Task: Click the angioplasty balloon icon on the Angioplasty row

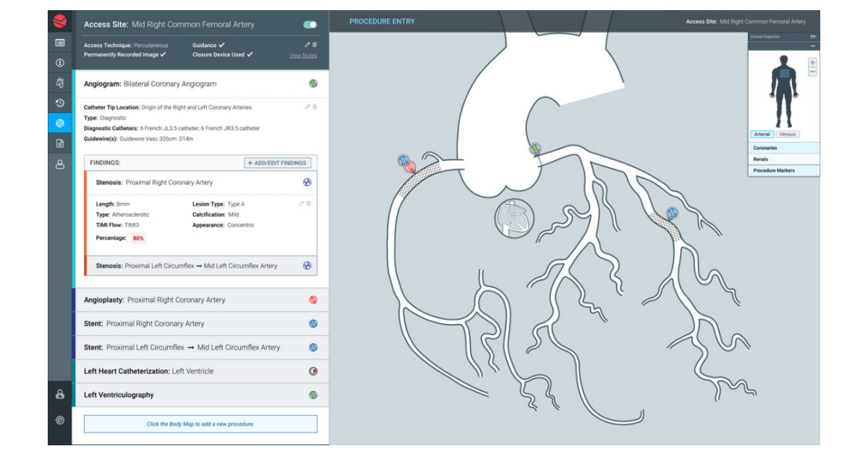Action: click(312, 299)
